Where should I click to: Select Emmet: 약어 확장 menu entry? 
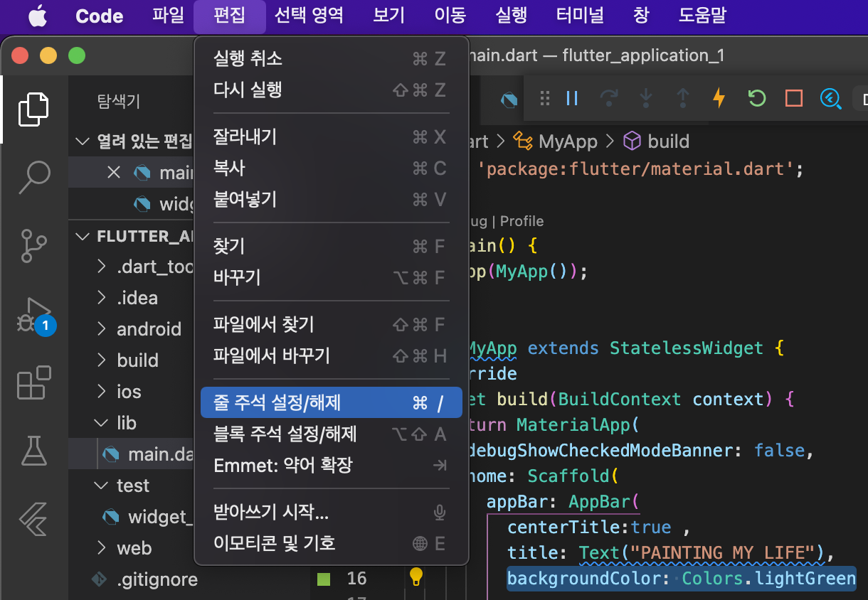pyautogui.click(x=332, y=465)
